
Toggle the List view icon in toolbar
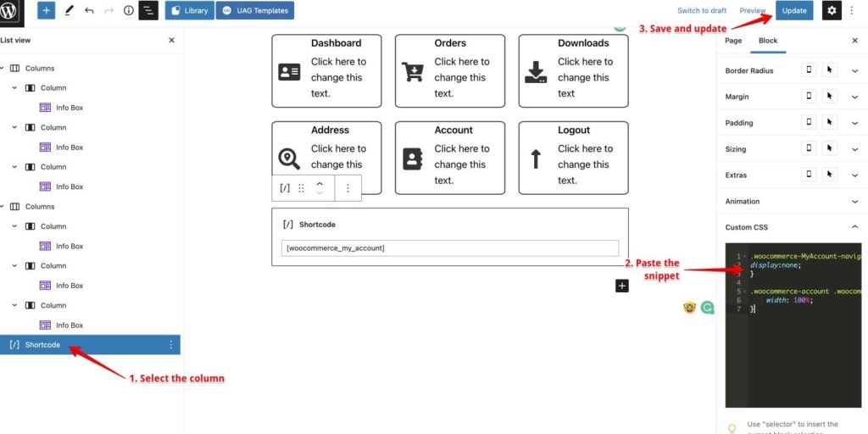click(x=148, y=11)
